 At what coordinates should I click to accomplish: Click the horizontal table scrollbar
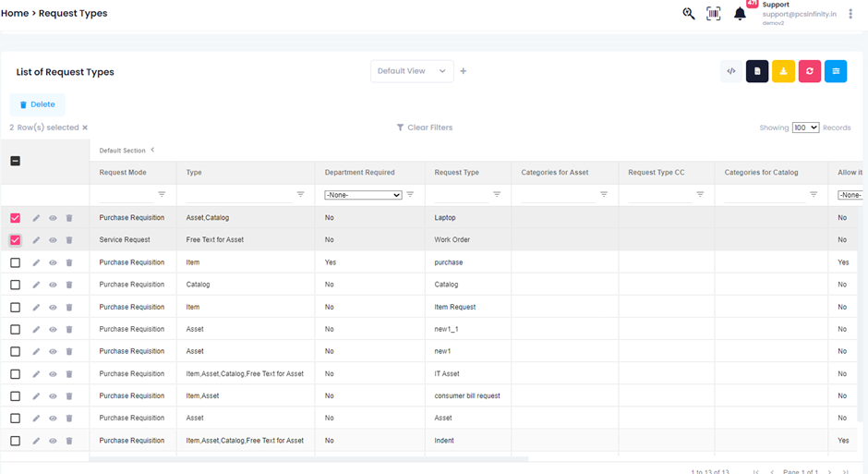click(309, 459)
